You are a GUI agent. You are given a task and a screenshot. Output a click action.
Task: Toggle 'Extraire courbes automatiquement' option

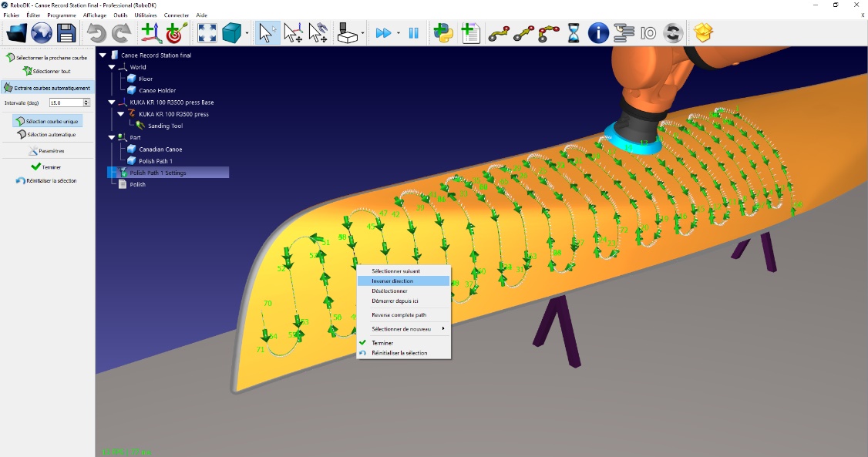pyautogui.click(x=47, y=88)
